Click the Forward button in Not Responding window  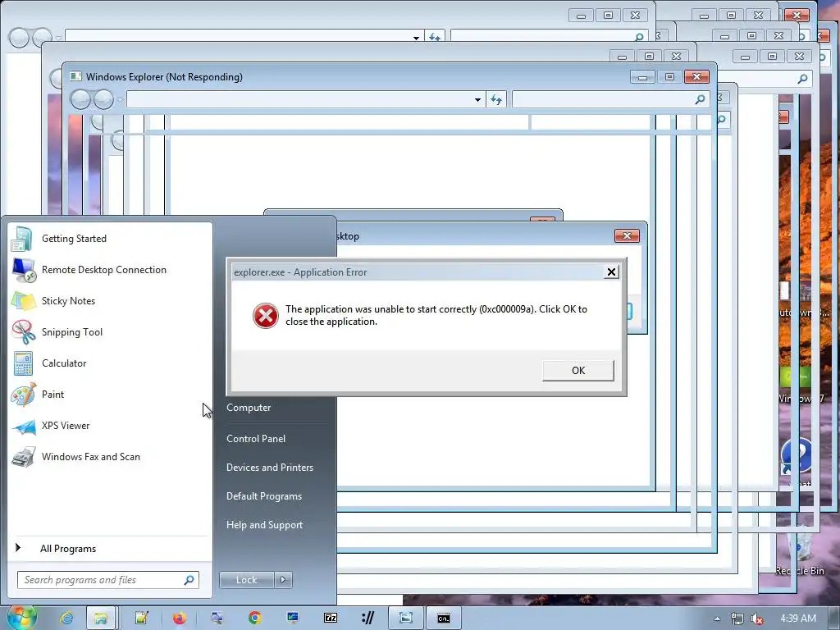pos(103,99)
